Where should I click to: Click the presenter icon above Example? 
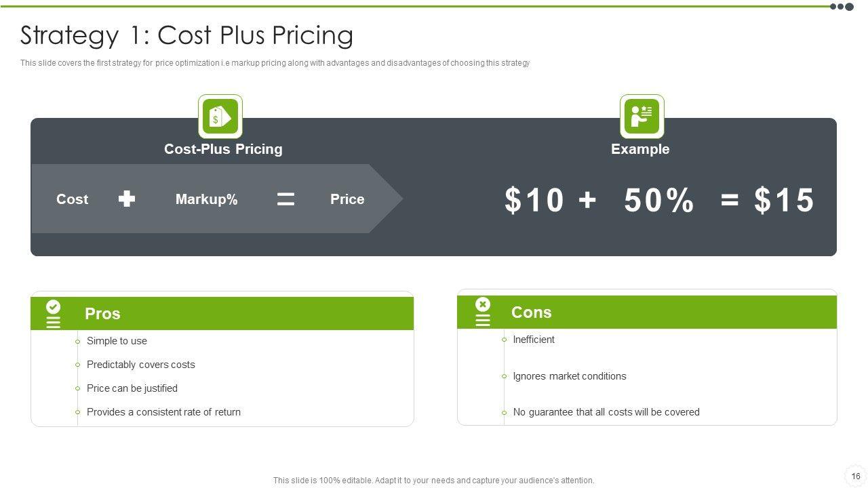click(x=642, y=117)
